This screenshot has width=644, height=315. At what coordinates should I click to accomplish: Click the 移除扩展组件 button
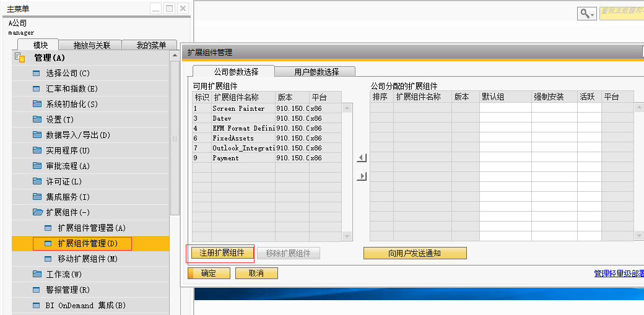pos(289,253)
